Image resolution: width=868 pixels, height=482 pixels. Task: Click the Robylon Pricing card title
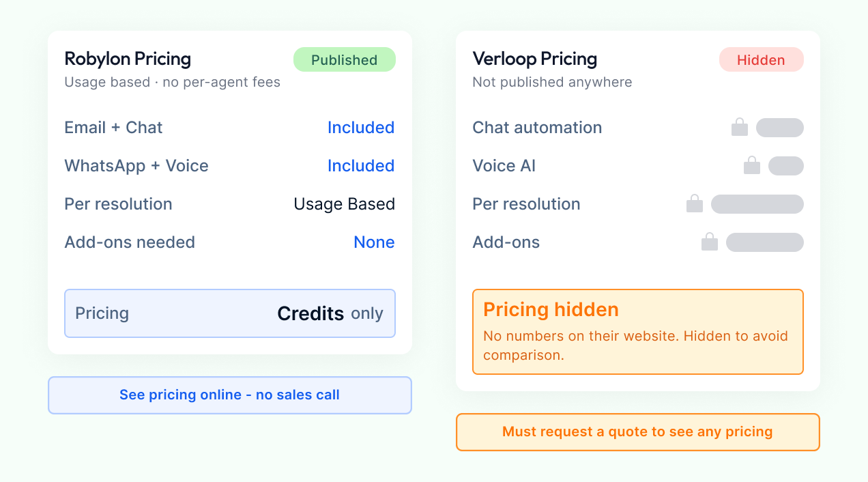pos(128,59)
